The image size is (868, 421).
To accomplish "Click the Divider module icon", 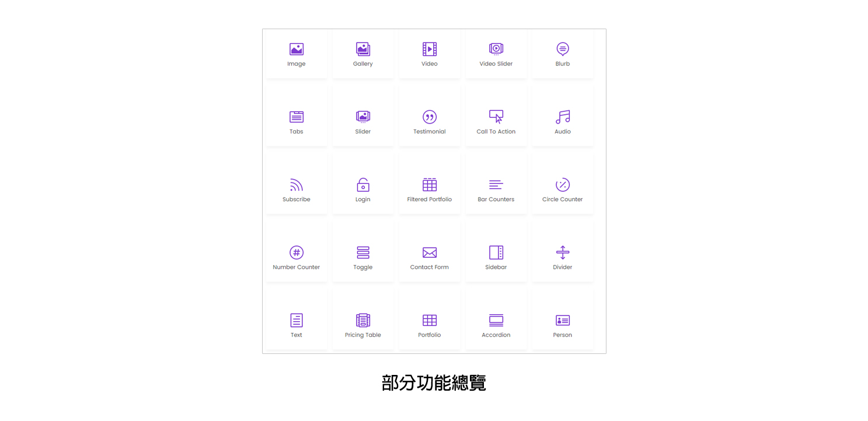I will [x=563, y=252].
